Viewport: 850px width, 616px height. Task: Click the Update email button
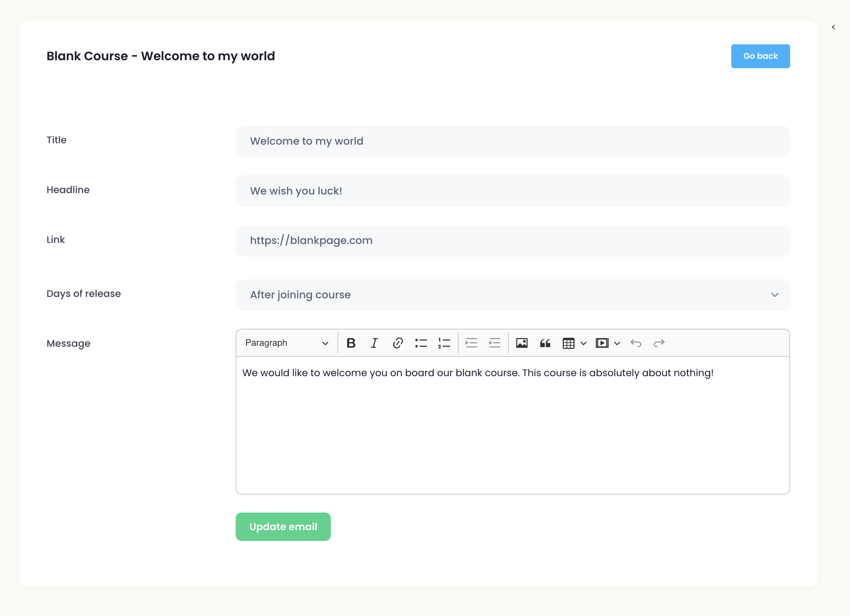[283, 526]
